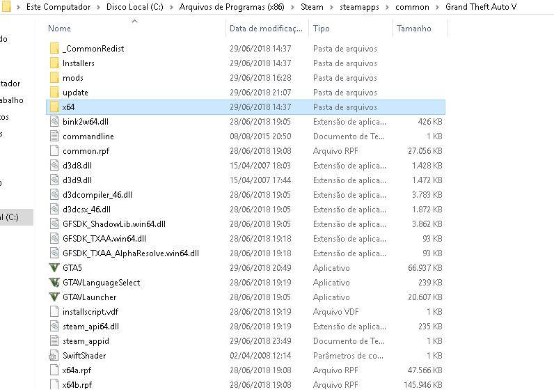Click the 3.862 KB size value
Screen dimensions: 554x392
pos(427,224)
